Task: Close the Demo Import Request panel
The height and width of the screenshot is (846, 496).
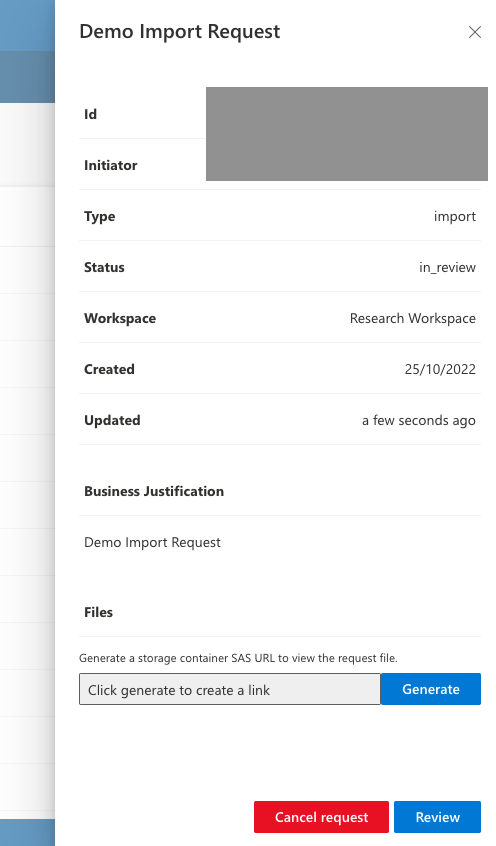Action: click(x=474, y=32)
